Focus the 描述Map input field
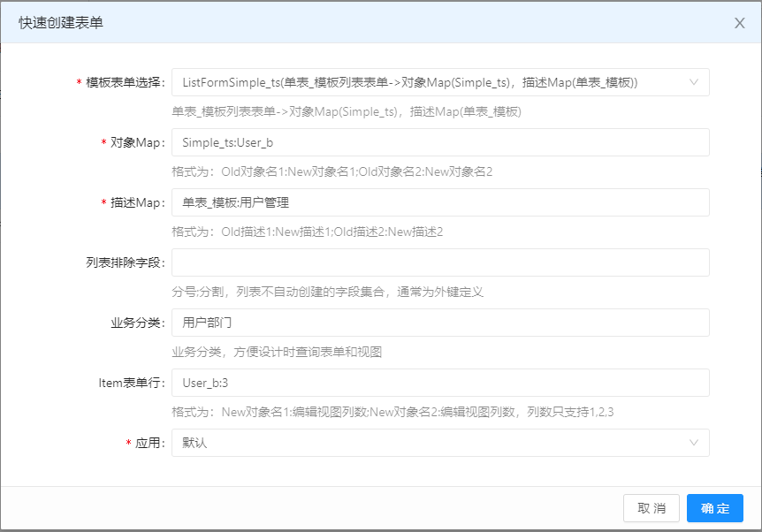The image size is (762, 532). pyautogui.click(x=440, y=202)
